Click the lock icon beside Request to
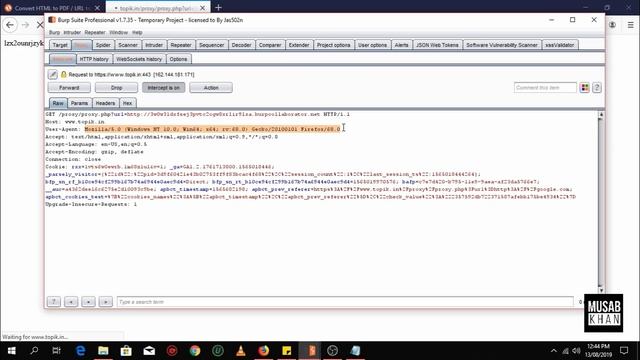This screenshot has height=360, width=640. pyautogui.click(x=64, y=74)
